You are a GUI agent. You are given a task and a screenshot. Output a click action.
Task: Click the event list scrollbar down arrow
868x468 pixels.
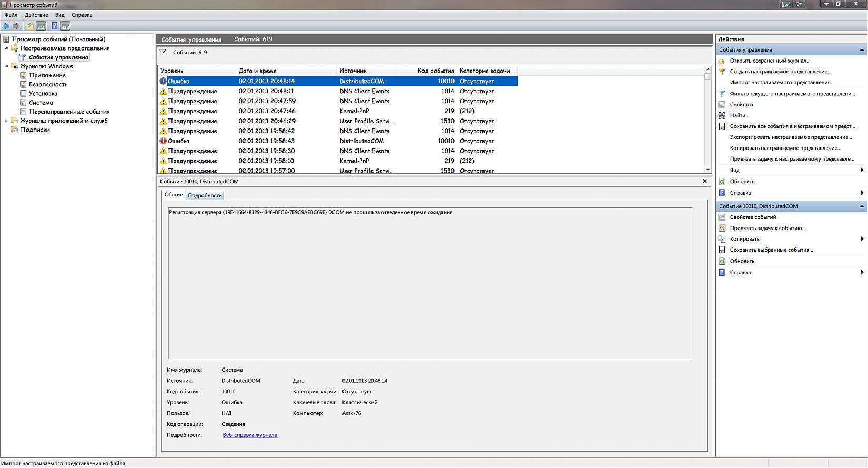point(708,170)
